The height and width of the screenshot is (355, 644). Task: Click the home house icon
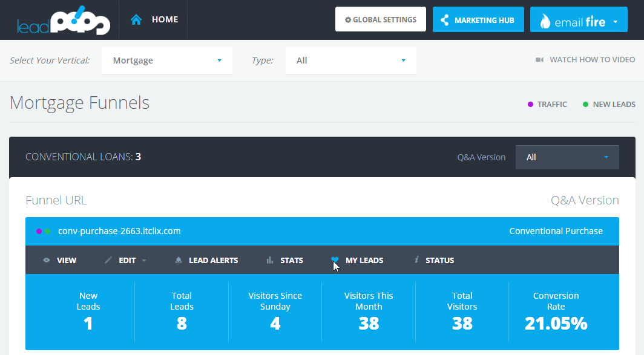coord(136,19)
